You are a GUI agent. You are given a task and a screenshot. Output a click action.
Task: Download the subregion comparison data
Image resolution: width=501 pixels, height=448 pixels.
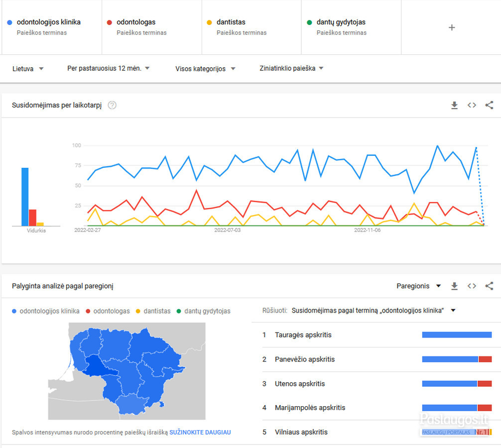[454, 286]
